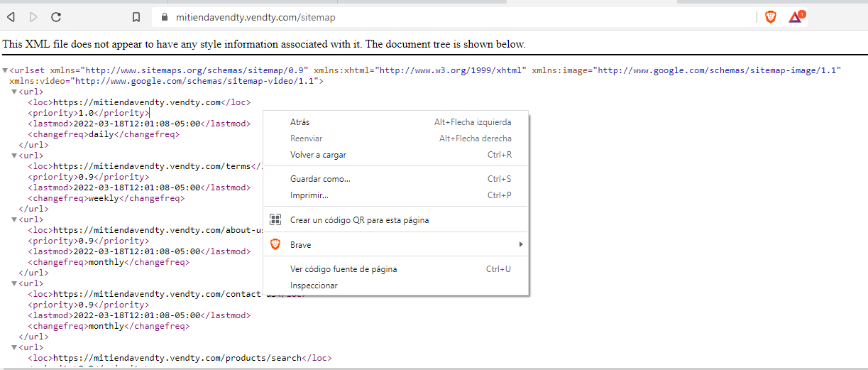Screen dimensions: 868x370
Task: Click the browser forward arrow
Action: click(x=33, y=16)
